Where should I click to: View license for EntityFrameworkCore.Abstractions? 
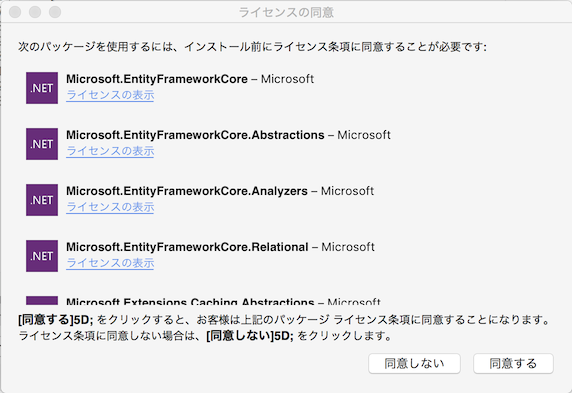click(x=110, y=151)
